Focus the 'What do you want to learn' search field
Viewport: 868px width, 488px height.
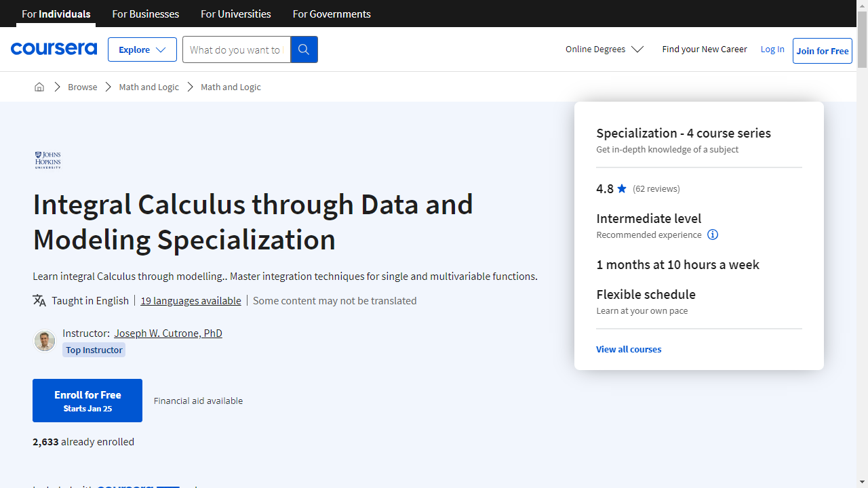click(x=236, y=49)
